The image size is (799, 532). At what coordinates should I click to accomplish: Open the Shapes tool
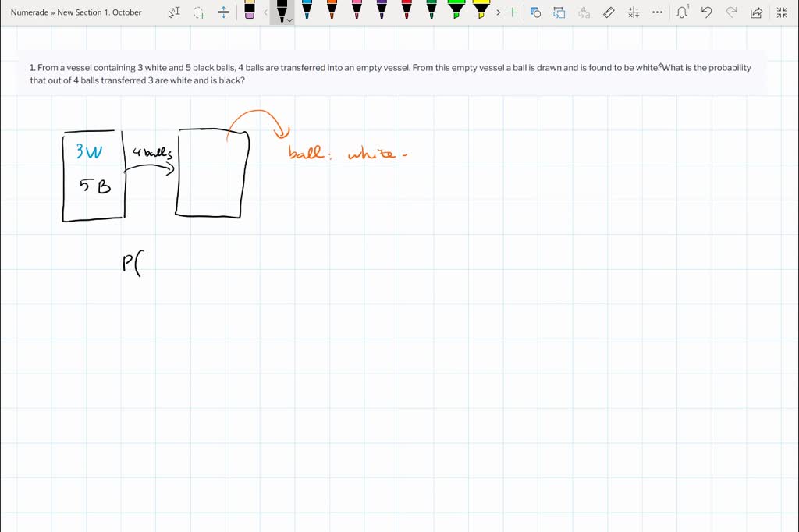[534, 12]
